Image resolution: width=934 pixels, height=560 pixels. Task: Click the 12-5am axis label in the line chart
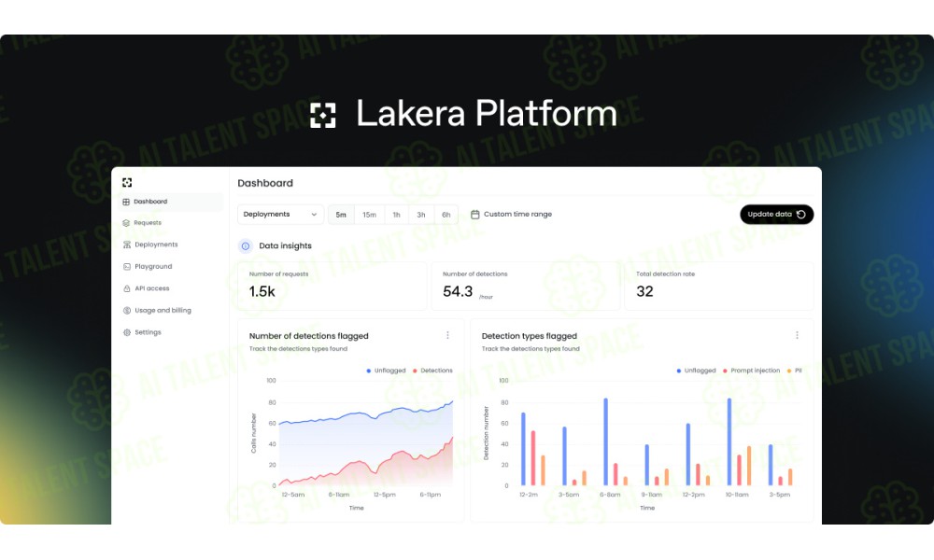(293, 495)
